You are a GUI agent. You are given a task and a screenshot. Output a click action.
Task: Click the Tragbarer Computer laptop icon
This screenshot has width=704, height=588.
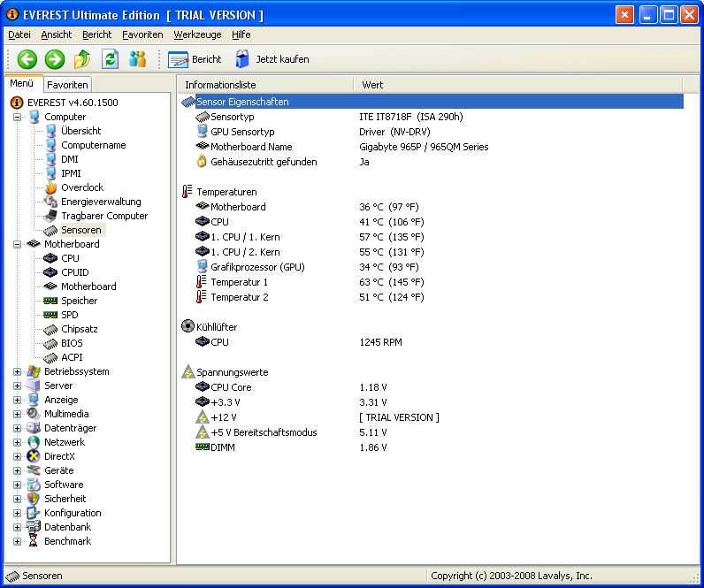(x=50, y=216)
